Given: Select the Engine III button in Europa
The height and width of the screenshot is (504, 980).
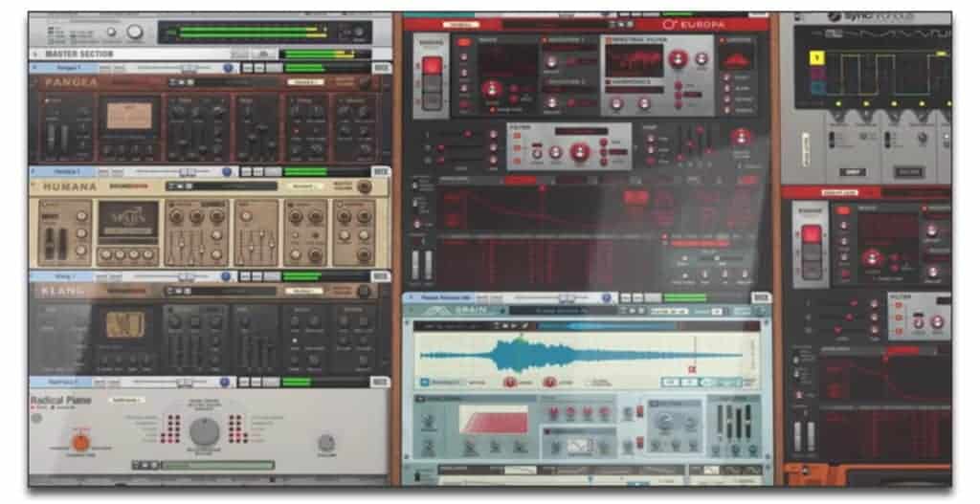Looking at the screenshot, I should point(433,101).
